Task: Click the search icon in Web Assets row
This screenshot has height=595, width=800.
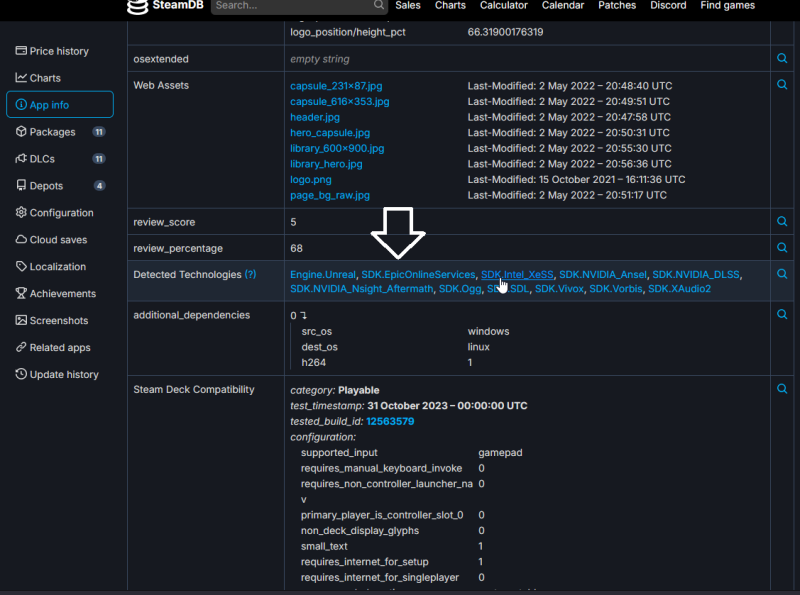Action: (782, 84)
